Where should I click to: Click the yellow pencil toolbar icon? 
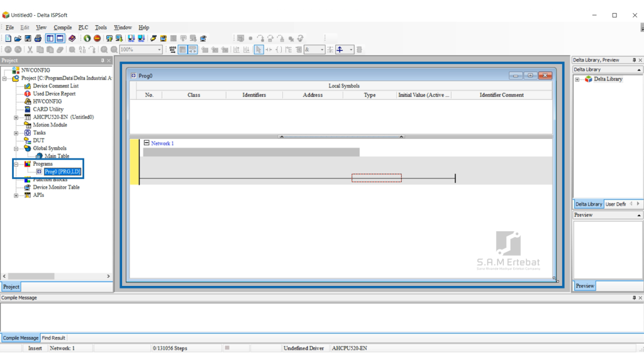[153, 38]
